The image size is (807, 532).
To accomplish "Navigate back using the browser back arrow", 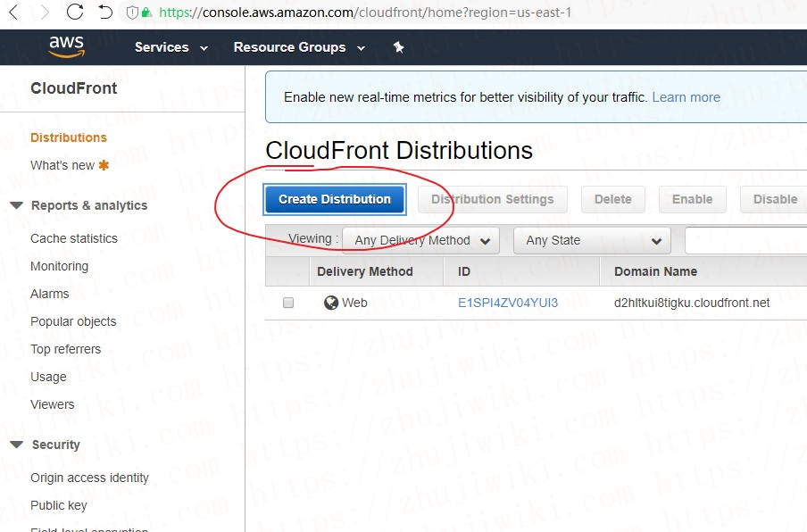I will pyautogui.click(x=12, y=12).
